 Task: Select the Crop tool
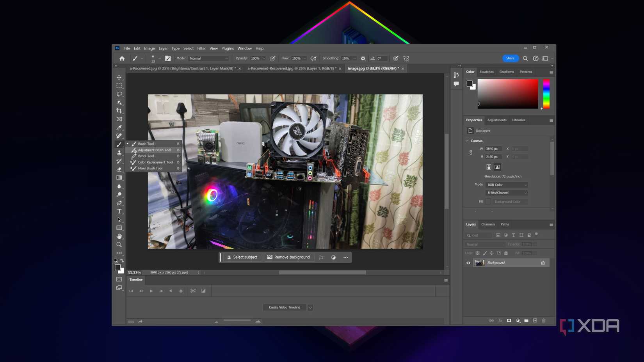pyautogui.click(x=119, y=111)
